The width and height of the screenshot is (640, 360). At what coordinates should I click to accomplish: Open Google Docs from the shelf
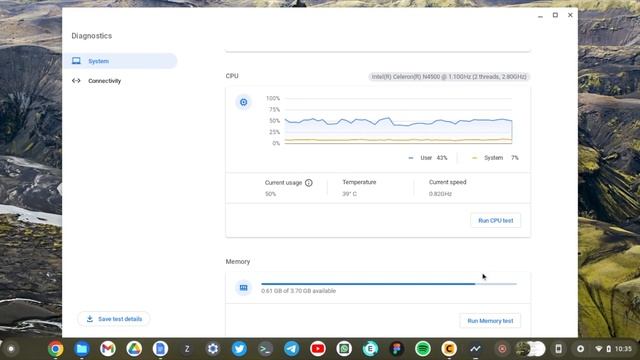tap(160, 349)
